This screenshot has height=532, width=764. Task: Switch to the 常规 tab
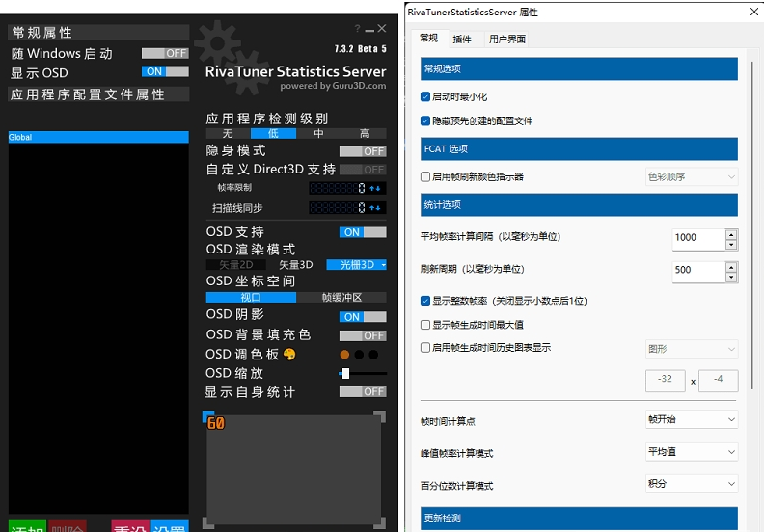(x=428, y=38)
